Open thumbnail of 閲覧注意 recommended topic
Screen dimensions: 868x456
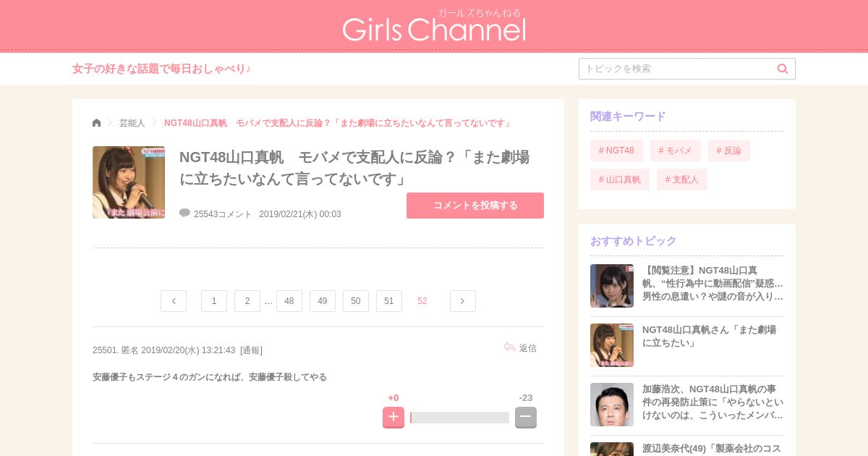612,286
